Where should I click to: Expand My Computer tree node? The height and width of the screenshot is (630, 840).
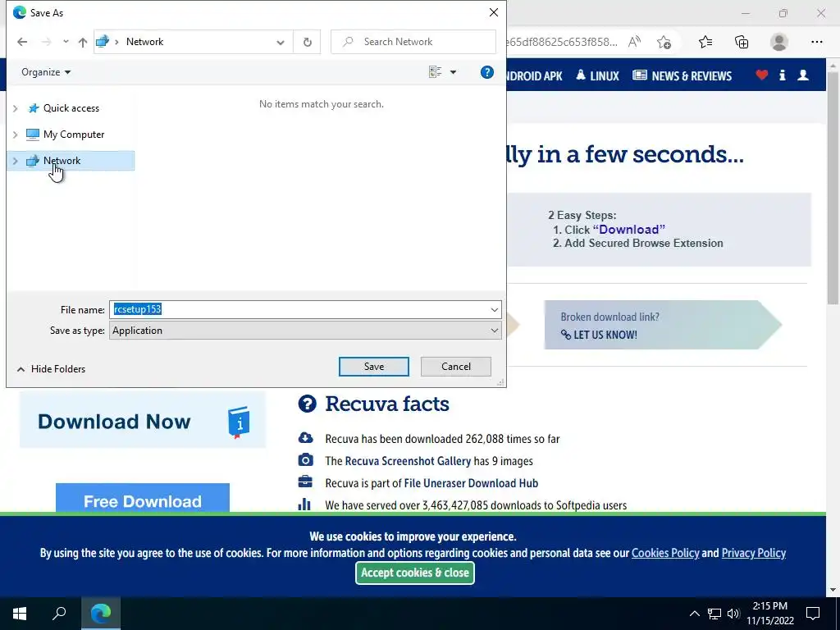pyautogui.click(x=16, y=135)
